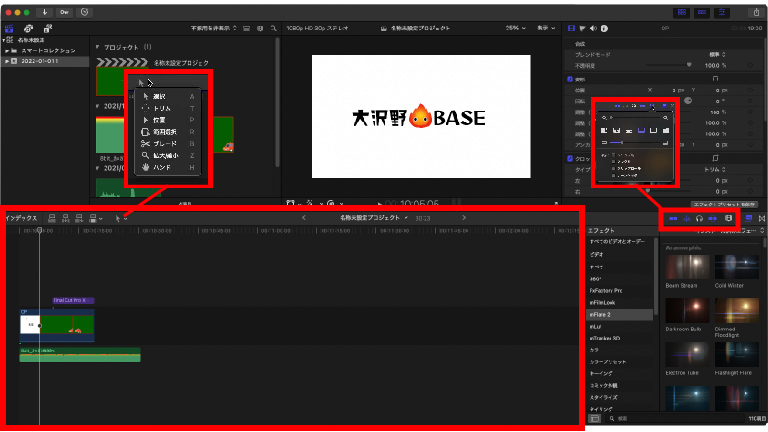Screen dimensions: 768x432
Task: Click append clip to storyline icon
Action: pos(79,218)
